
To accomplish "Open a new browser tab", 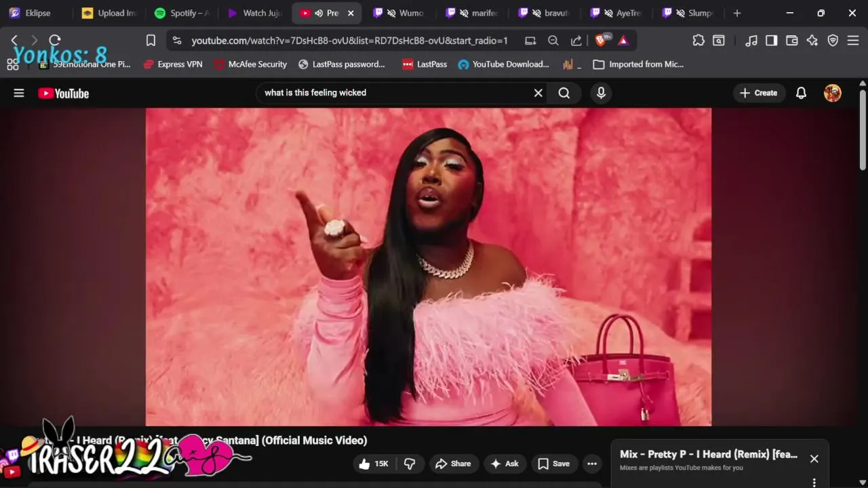I will tap(737, 13).
